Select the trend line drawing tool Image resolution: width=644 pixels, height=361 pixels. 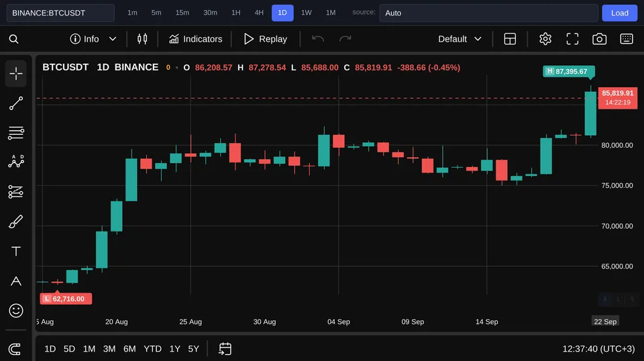(x=16, y=103)
